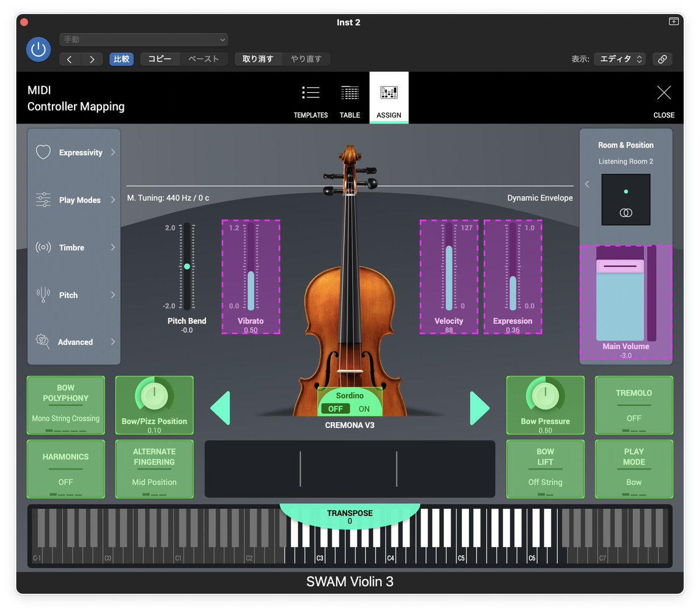Click the Main Volume fader handle

tap(619, 266)
